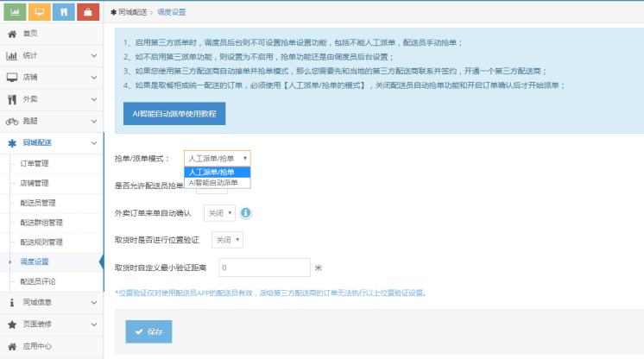644x359 pixels.
Task: Expand the 统计 sidebar menu
Action: pyautogui.click(x=52, y=55)
